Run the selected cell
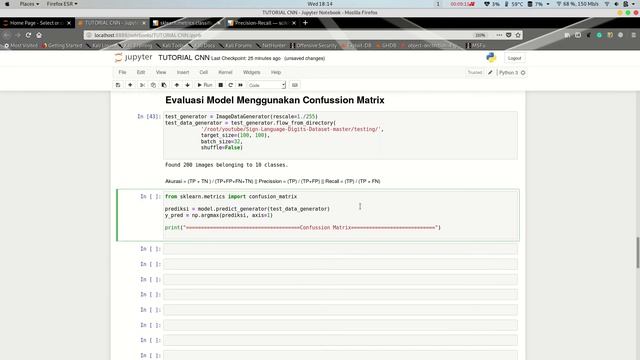The height and width of the screenshot is (360, 640). click(x=205, y=85)
